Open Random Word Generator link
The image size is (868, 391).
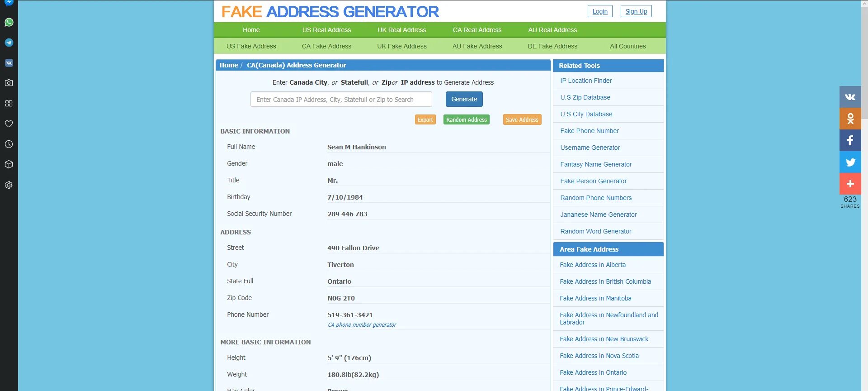(x=596, y=231)
